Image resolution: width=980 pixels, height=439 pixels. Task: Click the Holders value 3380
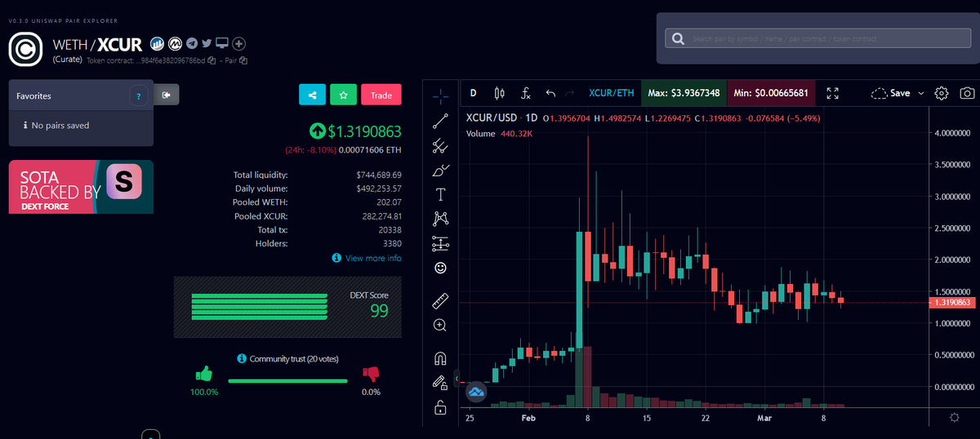(x=393, y=243)
